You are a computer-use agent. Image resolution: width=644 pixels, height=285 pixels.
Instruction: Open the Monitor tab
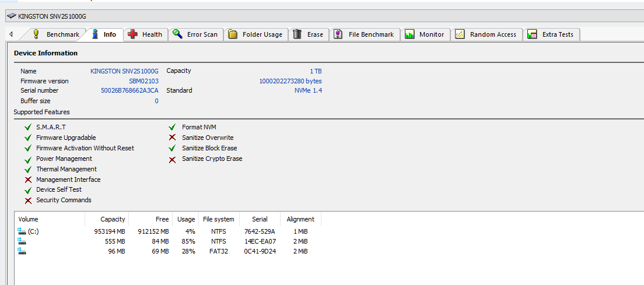[425, 34]
